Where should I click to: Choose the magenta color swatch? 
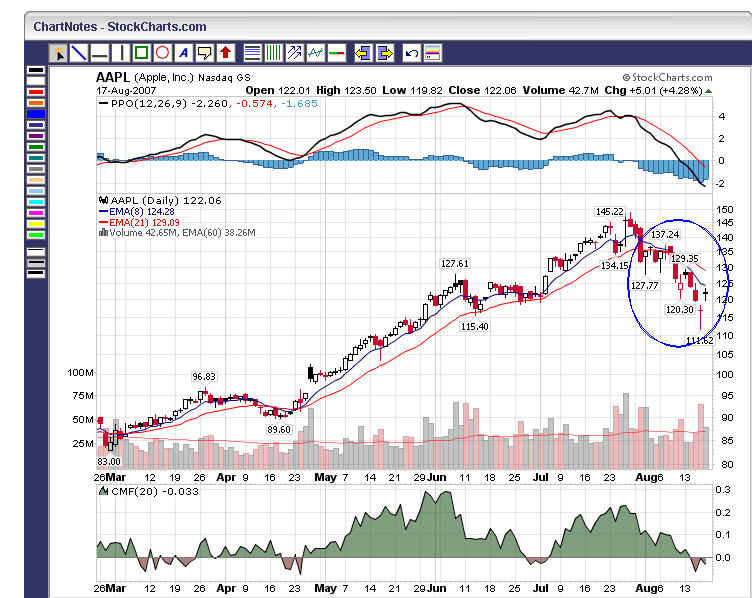coord(36,213)
